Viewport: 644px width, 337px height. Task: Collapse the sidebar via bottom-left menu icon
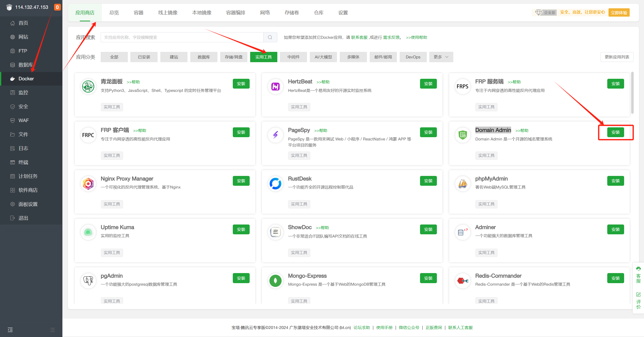pyautogui.click(x=10, y=330)
